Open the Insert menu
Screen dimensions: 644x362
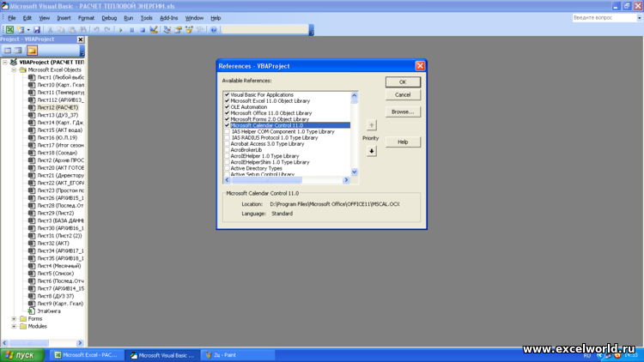pyautogui.click(x=64, y=18)
